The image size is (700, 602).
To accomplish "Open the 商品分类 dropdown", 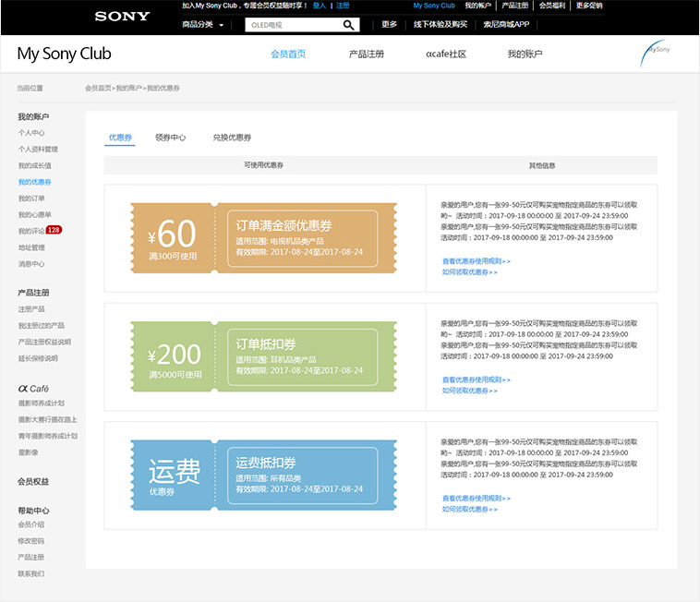I will tap(202, 25).
